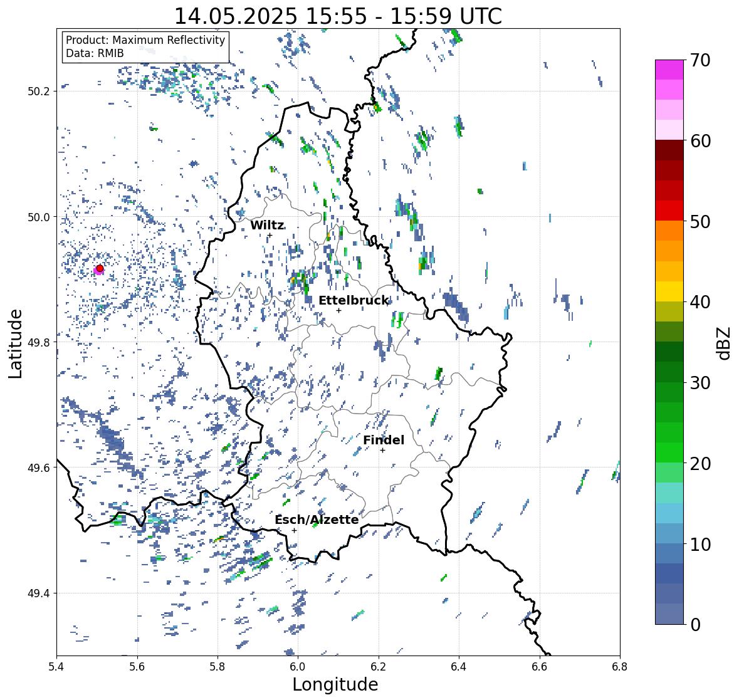739x700 pixels.
Task: Click the colorbar tick label 0
Action: (x=695, y=625)
